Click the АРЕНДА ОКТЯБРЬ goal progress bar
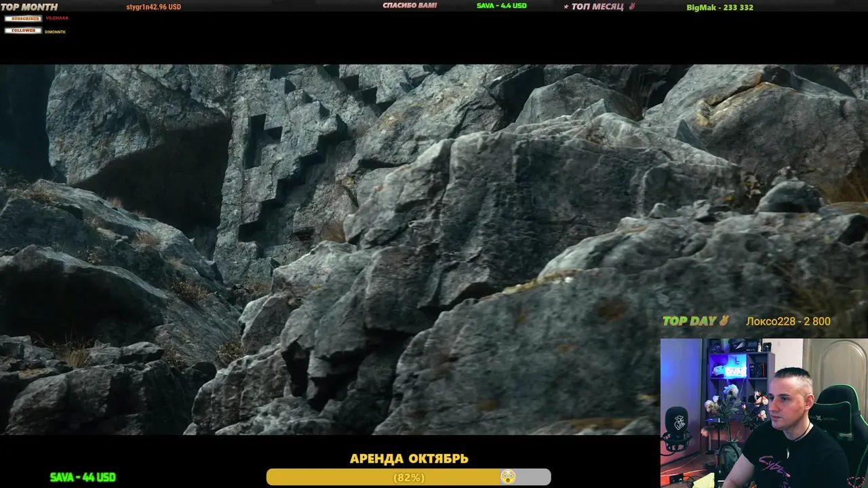This screenshot has height=488, width=868. [408, 477]
